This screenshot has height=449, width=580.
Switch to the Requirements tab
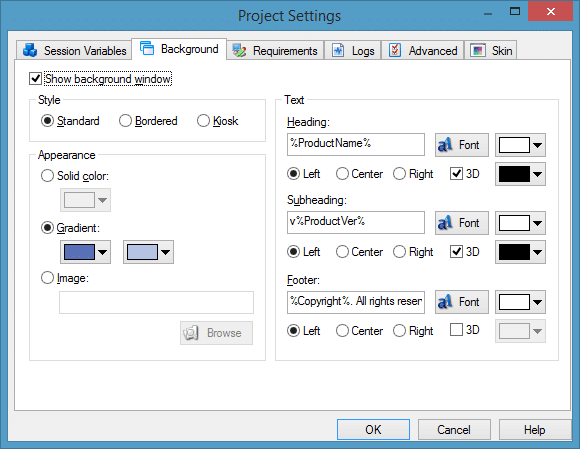coord(275,50)
